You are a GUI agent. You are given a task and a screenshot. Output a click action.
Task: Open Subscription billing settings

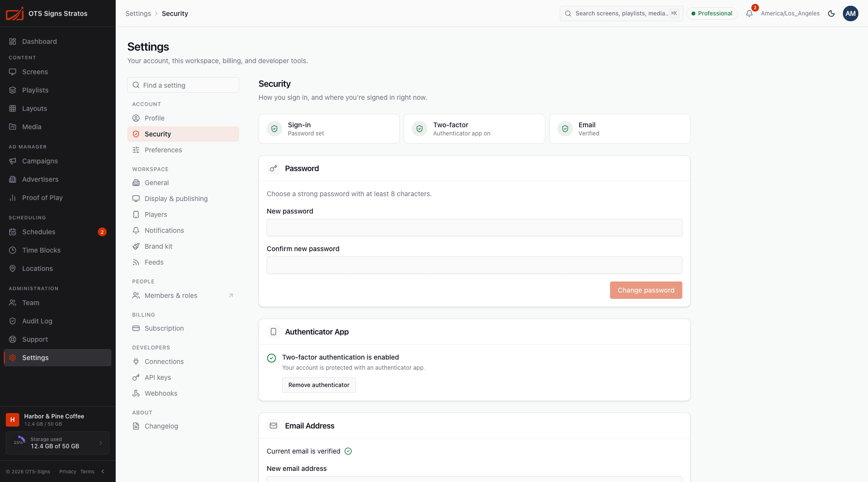[x=183, y=328]
